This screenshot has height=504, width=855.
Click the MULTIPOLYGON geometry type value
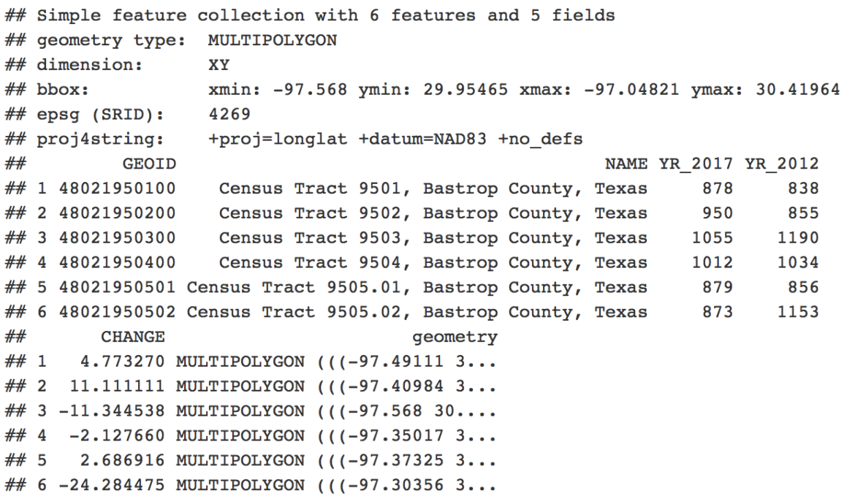(x=272, y=39)
